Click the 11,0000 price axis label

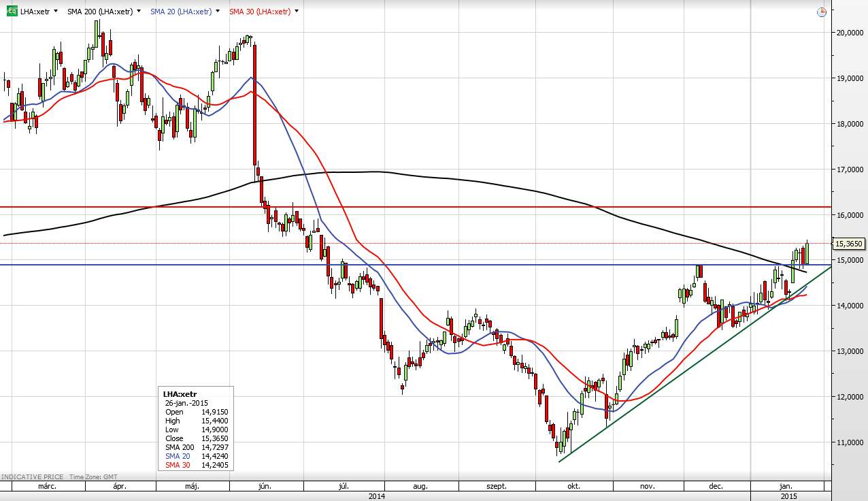tap(850, 442)
